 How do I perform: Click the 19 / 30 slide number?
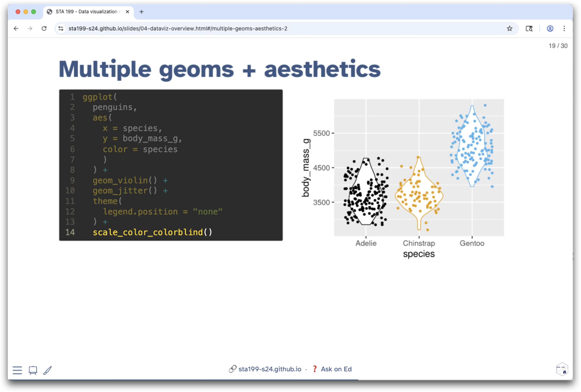(x=558, y=46)
